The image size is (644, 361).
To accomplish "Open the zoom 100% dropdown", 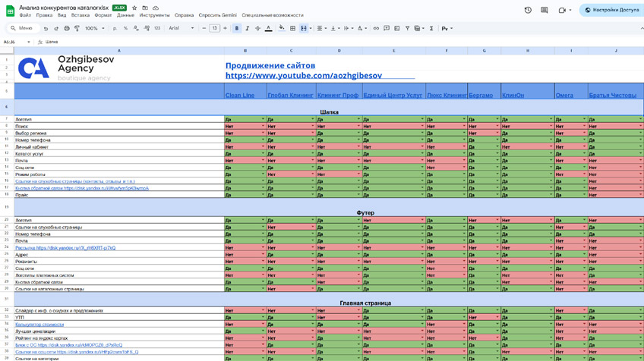I will coord(93,29).
